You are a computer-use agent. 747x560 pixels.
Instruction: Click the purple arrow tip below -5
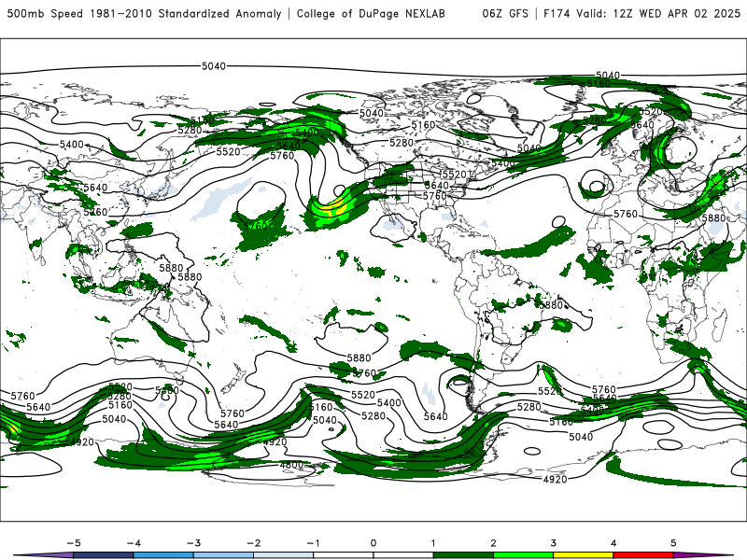coord(43,555)
